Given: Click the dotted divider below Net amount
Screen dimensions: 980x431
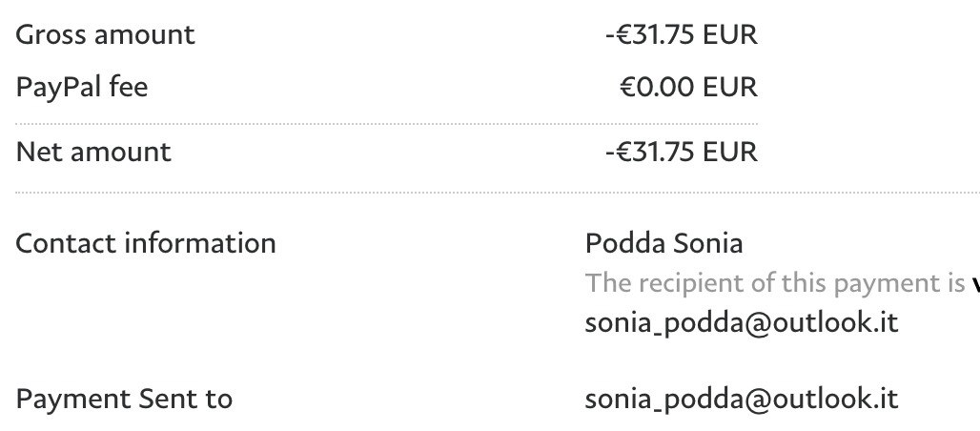Looking at the screenshot, I should pos(490,193).
